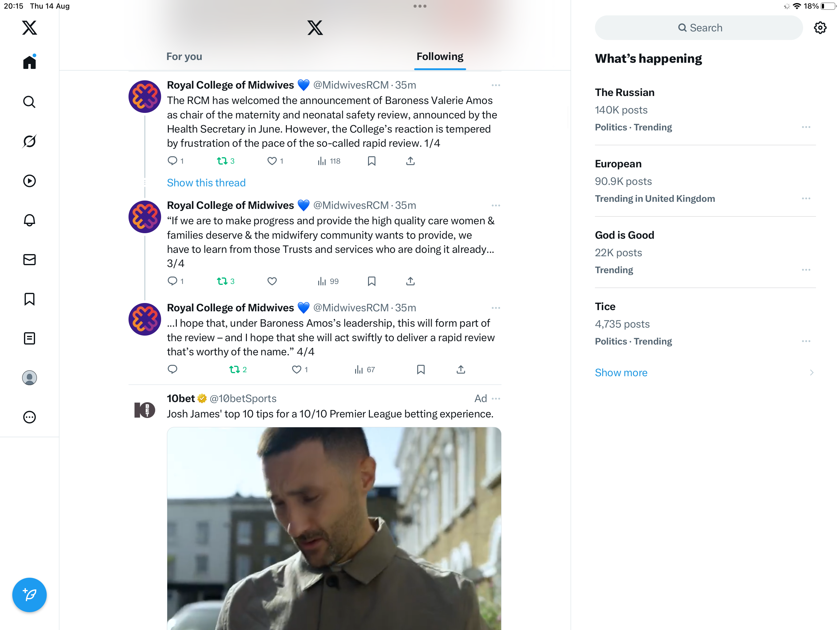Image resolution: width=840 pixels, height=630 pixels.
Task: Open the trends settings gear icon
Action: coord(820,28)
